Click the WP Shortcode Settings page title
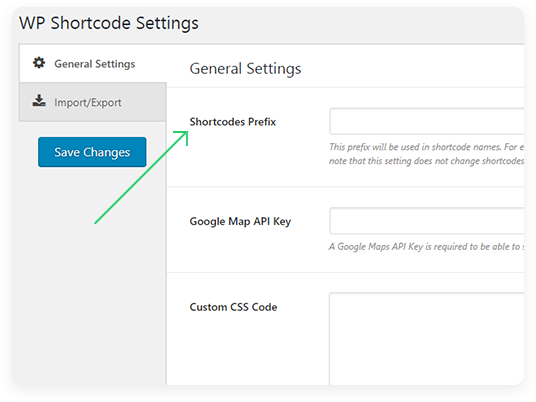Screen dimensions: 536x402 pyautogui.click(x=109, y=23)
